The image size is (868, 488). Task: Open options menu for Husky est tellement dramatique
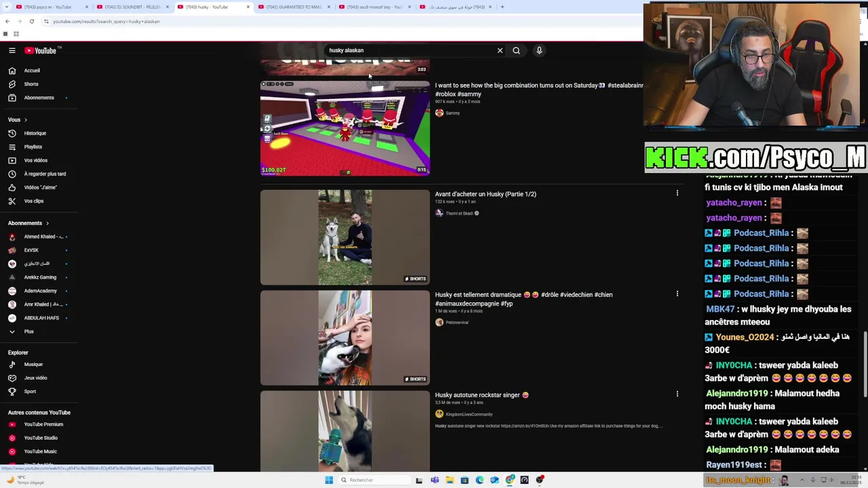(677, 293)
